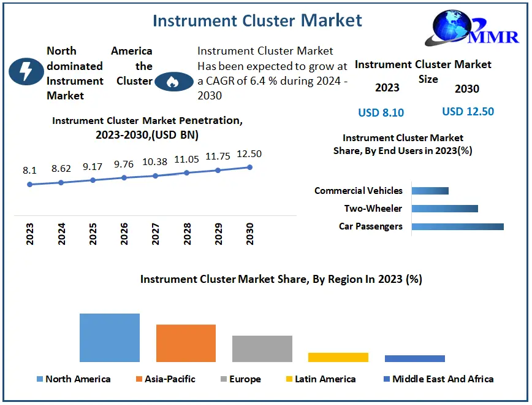The image size is (532, 405).
Task: Click the flame icon in blue oval
Action: coord(172,82)
